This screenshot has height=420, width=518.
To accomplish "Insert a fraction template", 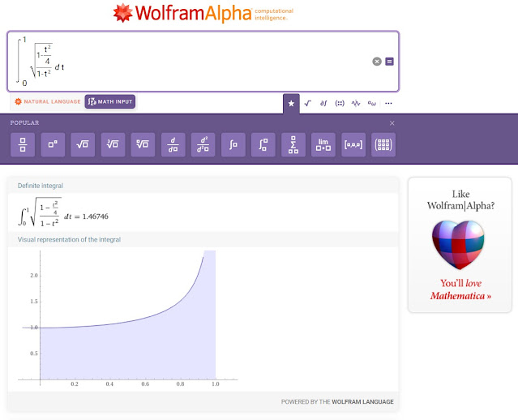I will pyautogui.click(x=23, y=144).
